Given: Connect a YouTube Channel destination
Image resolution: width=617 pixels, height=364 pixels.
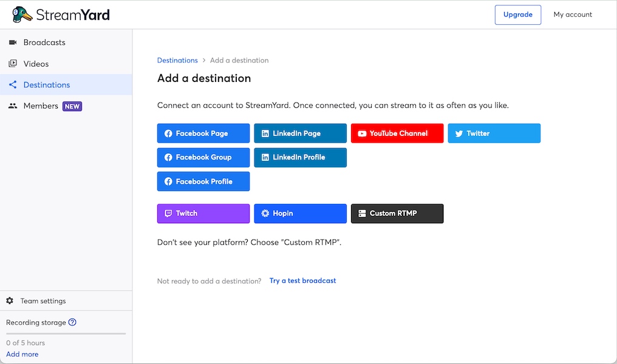Looking at the screenshot, I should [x=397, y=133].
